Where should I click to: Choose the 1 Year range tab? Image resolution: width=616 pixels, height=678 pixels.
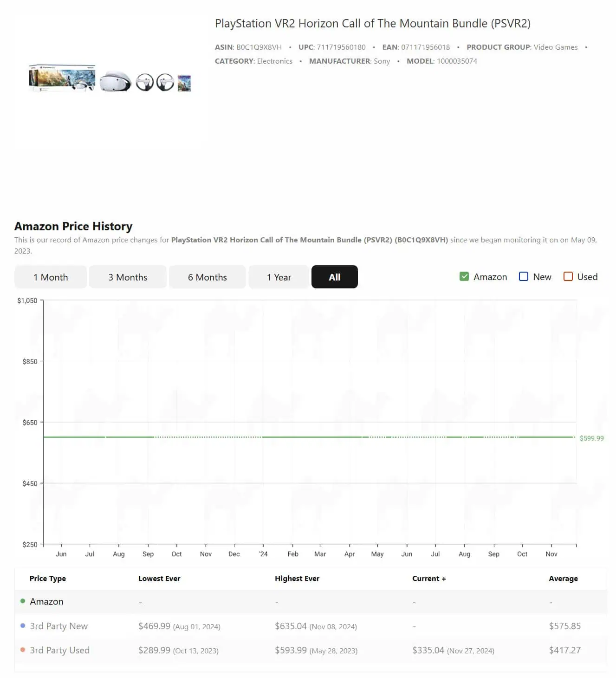click(x=279, y=277)
